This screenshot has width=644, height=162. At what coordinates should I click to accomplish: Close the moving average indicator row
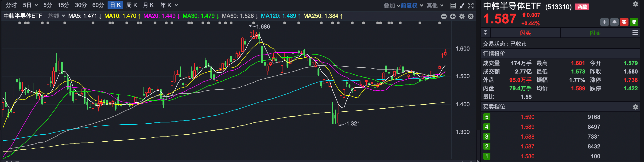[471, 16]
